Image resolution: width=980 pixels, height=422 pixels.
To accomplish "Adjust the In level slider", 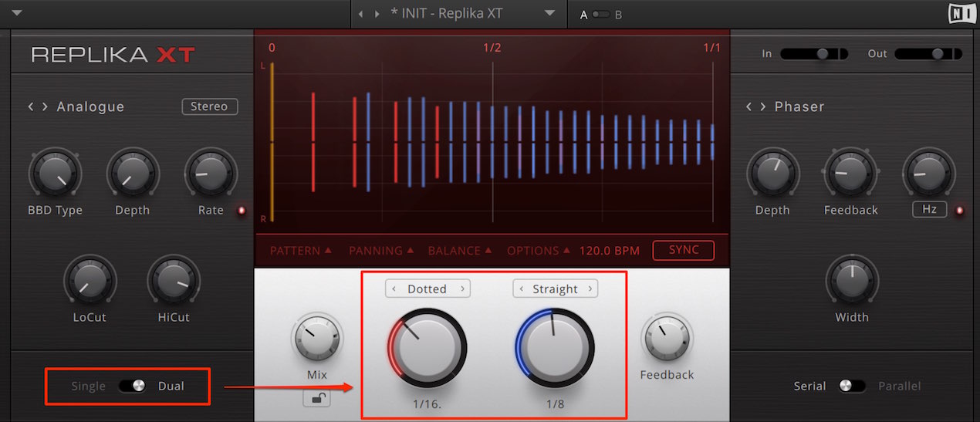I will coord(814,54).
